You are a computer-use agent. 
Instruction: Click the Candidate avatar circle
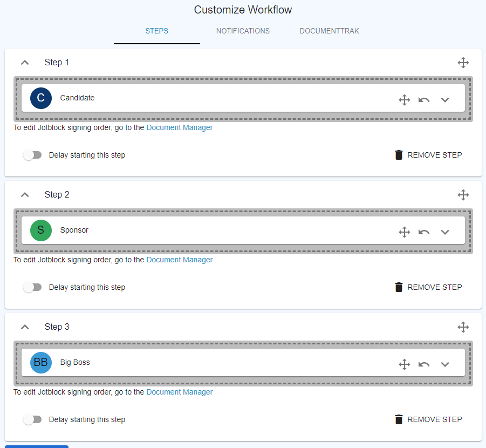pos(41,98)
